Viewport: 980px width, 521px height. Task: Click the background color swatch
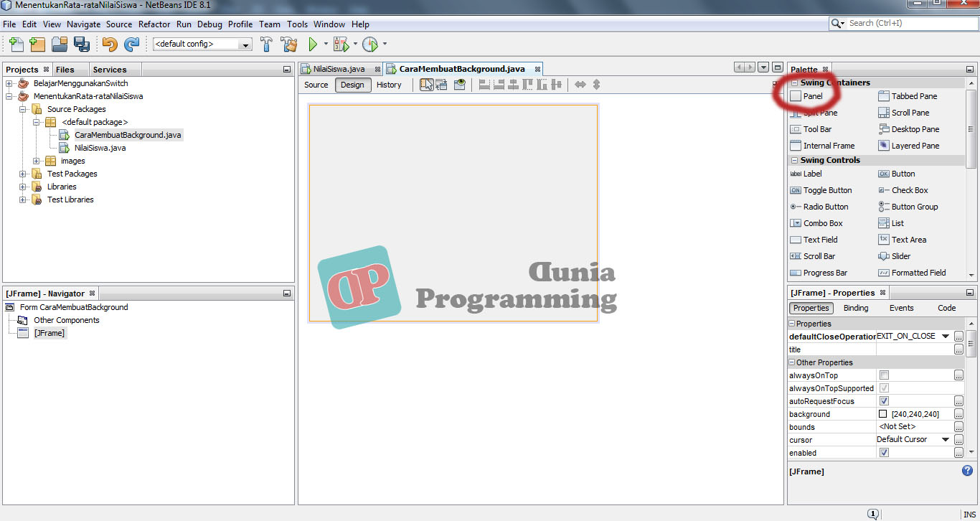pos(883,414)
